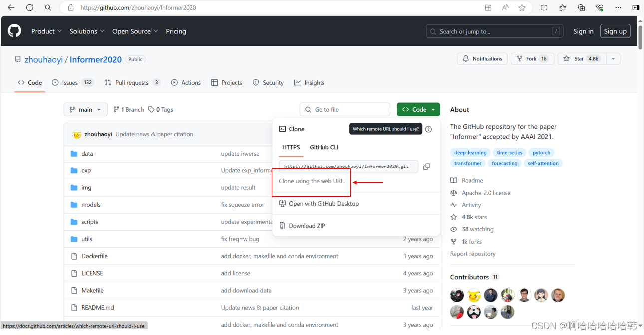Image resolution: width=644 pixels, height=335 pixels.
Task: Click the data folder icon
Action: pyautogui.click(x=74, y=154)
